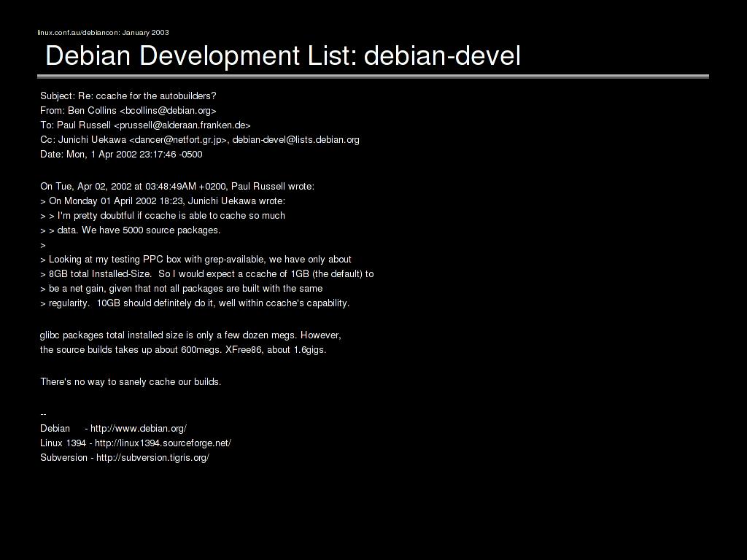Viewport: 747px width, 560px height.
Task: Click the Debian Development List slide title
Action: [x=283, y=55]
